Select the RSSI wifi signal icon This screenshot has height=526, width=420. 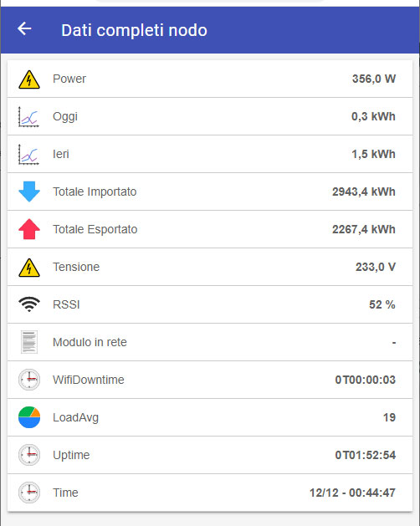pyautogui.click(x=29, y=304)
